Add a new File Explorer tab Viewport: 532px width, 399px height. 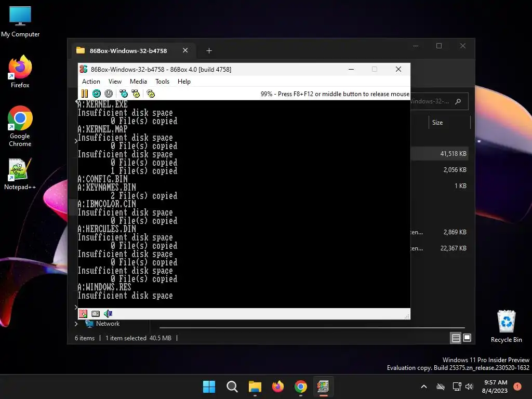(x=209, y=50)
